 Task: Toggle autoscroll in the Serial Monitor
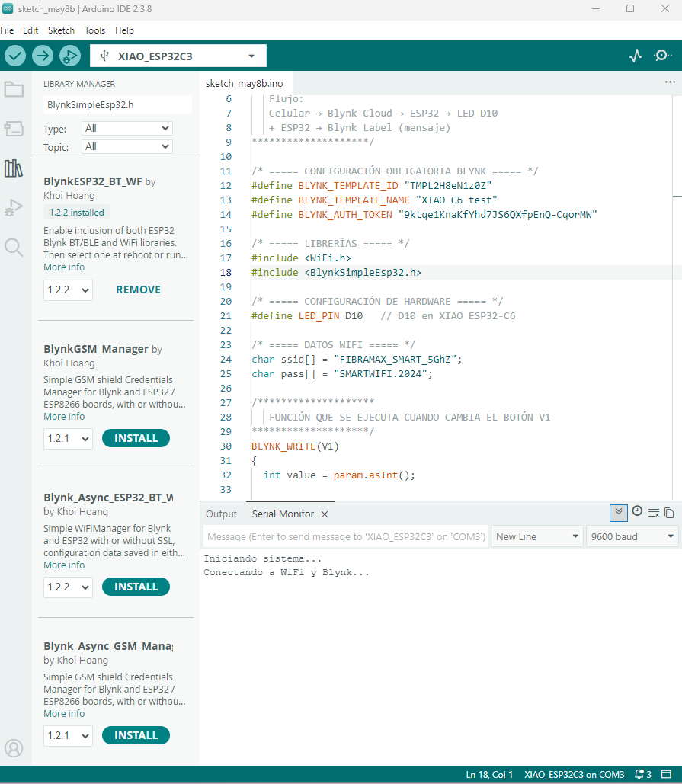point(619,513)
